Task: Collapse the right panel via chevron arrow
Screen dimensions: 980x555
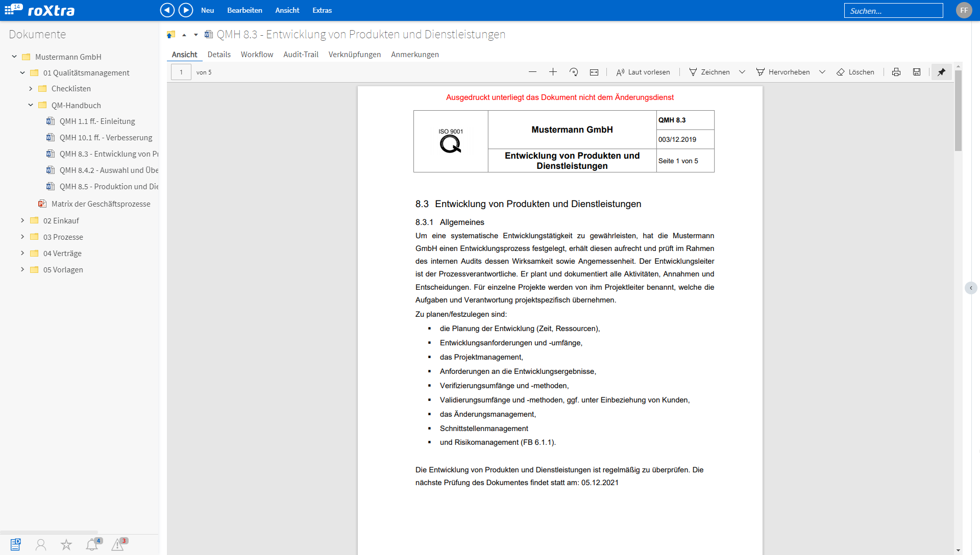Action: [971, 288]
